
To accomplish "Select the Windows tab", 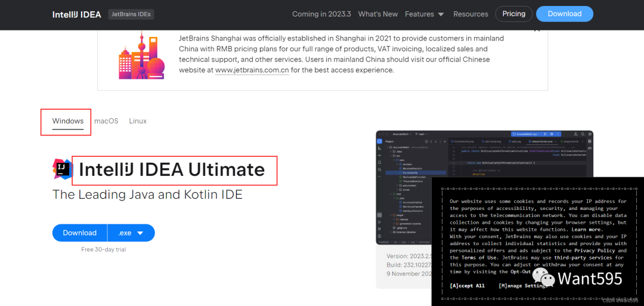I will pos(68,121).
